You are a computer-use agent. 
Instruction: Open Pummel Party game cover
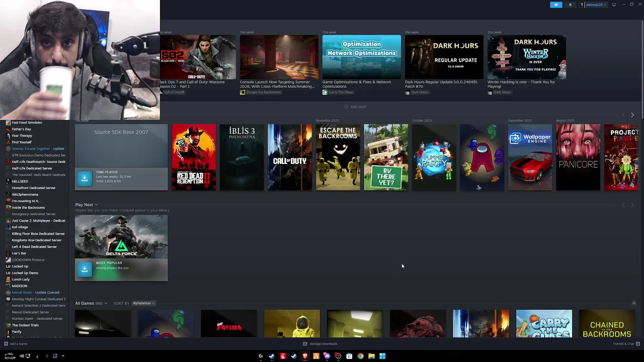coord(434,157)
